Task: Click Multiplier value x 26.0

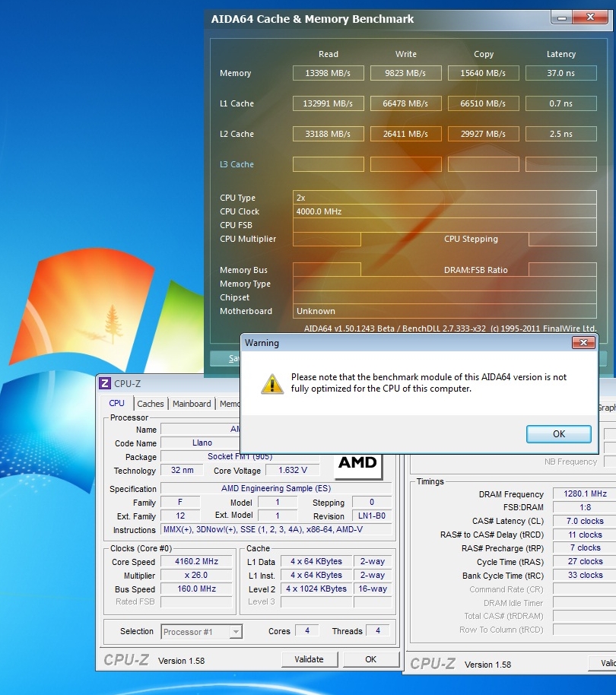Action: [196, 576]
